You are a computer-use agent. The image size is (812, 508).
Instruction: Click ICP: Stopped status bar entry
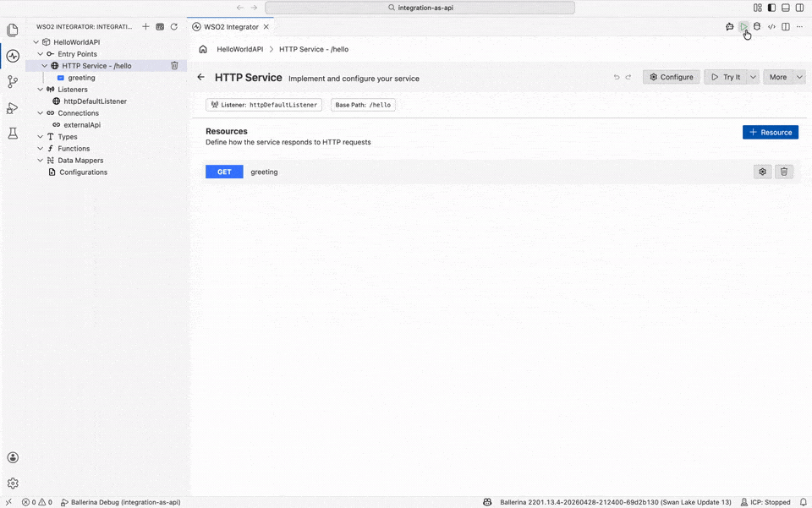point(765,502)
